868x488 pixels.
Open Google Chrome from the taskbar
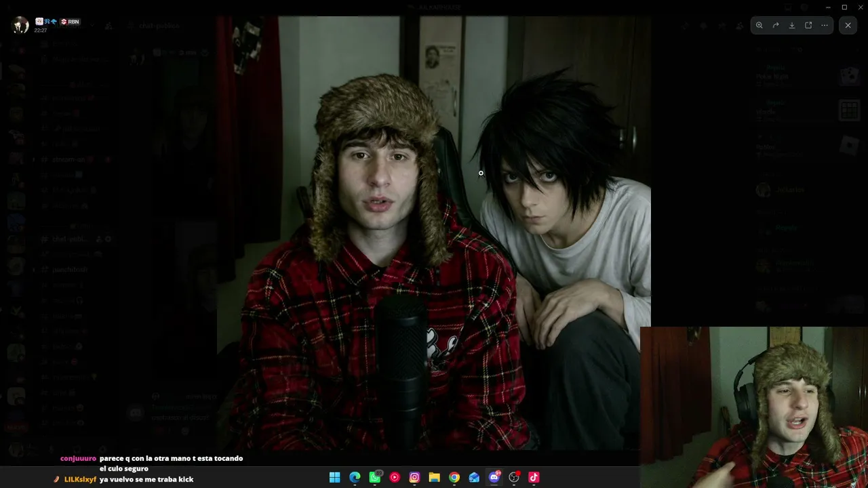click(454, 477)
